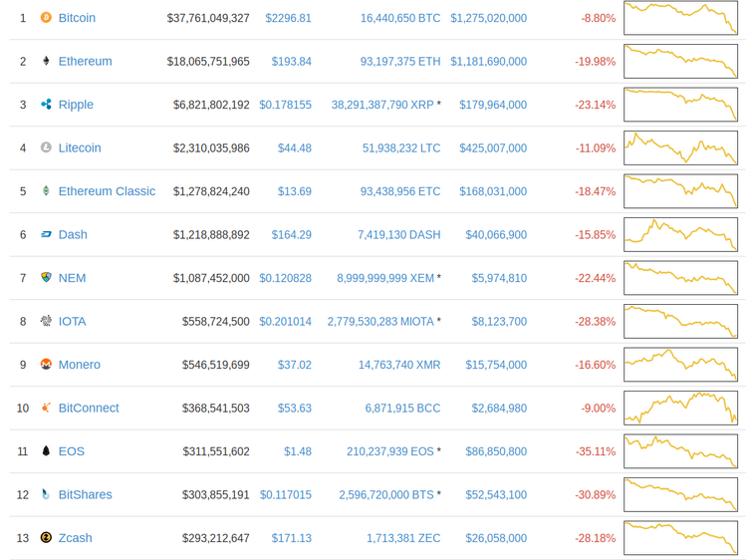747x560 pixels.
Task: Open the Ethereum Classic name link
Action: click(107, 191)
